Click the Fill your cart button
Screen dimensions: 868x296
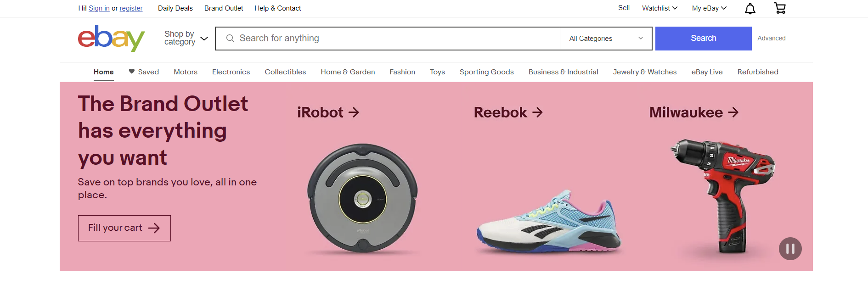[x=124, y=228]
